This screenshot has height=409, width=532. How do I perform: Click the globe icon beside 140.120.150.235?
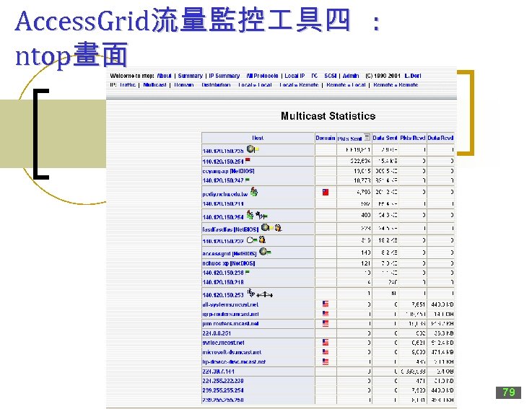[250, 149]
